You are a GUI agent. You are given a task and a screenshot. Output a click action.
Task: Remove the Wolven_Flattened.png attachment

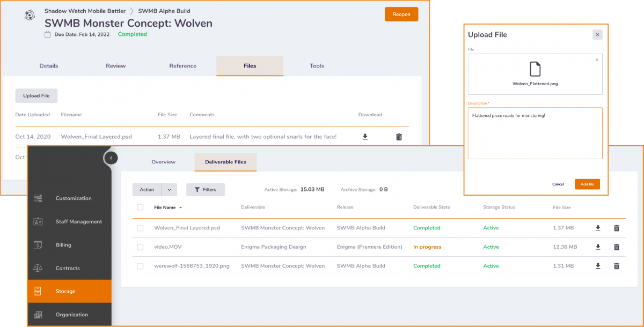click(597, 60)
